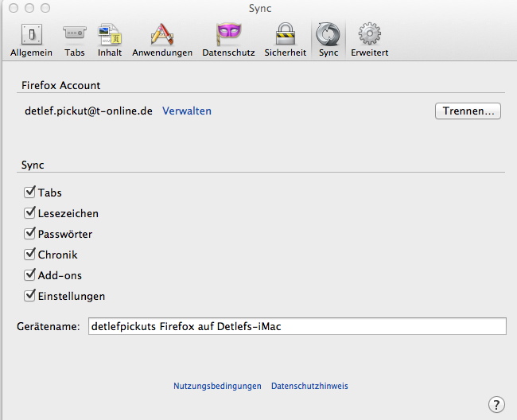
Task: Turn off Chronik syncing
Action: click(x=31, y=255)
